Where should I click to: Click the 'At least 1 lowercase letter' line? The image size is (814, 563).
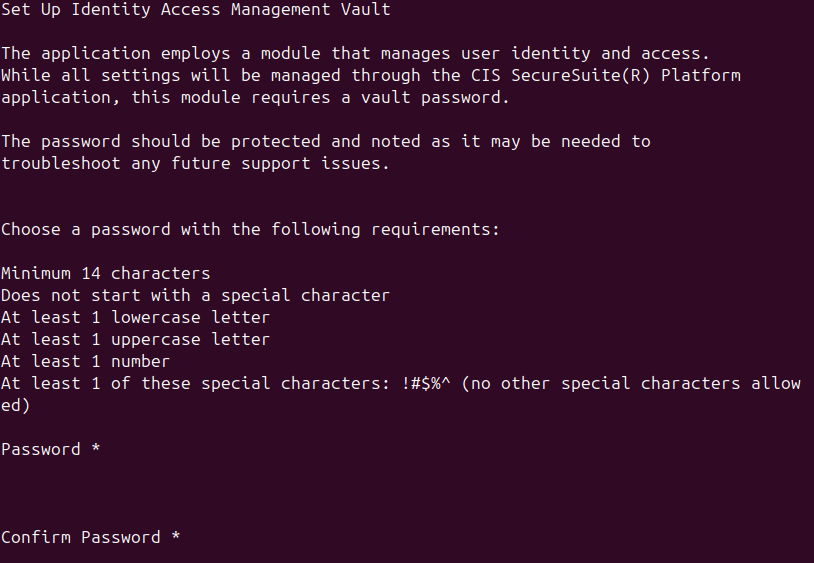pos(135,318)
